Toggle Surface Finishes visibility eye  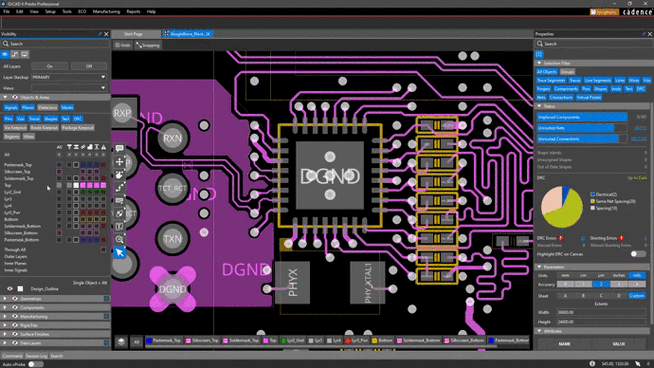coord(15,334)
